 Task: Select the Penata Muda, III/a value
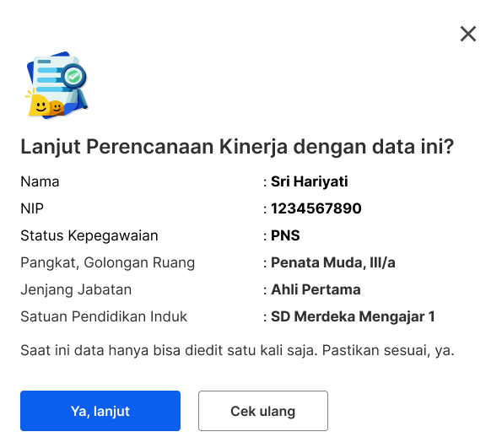pos(333,262)
